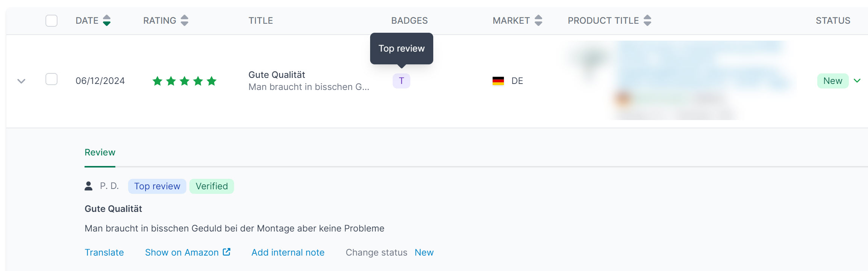Screen dimensions: 868x271
Task: Click Add internal note link
Action: coord(288,253)
